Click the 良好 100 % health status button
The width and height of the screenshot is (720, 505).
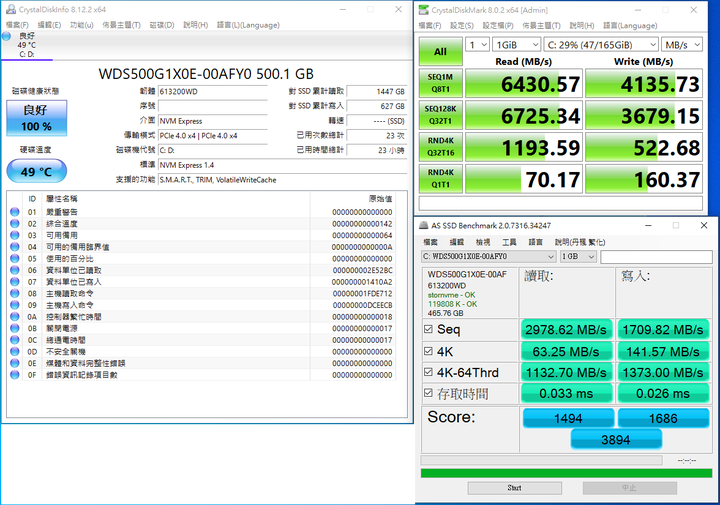(x=37, y=118)
